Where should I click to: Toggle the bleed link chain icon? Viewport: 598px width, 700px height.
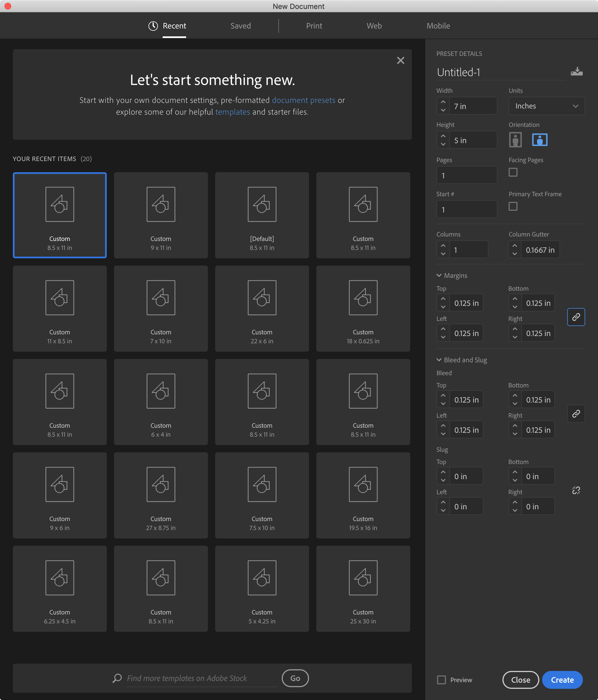coord(576,413)
